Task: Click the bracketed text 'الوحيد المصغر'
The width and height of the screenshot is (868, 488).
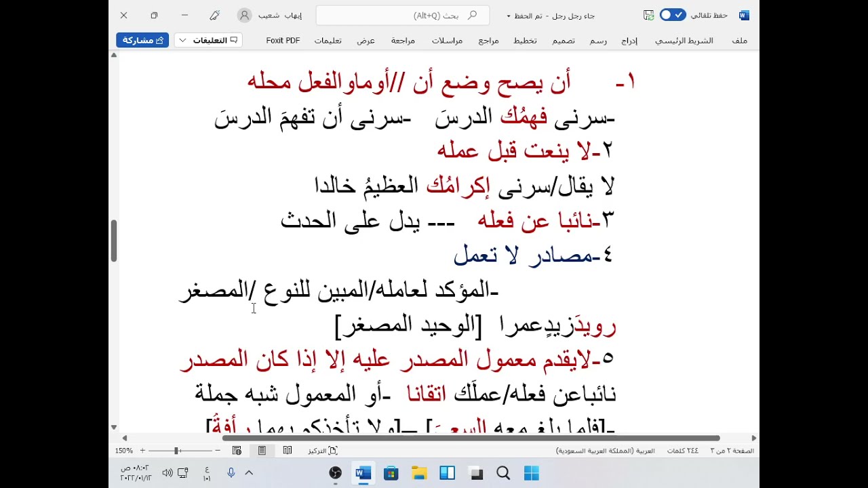Action: [x=409, y=325]
